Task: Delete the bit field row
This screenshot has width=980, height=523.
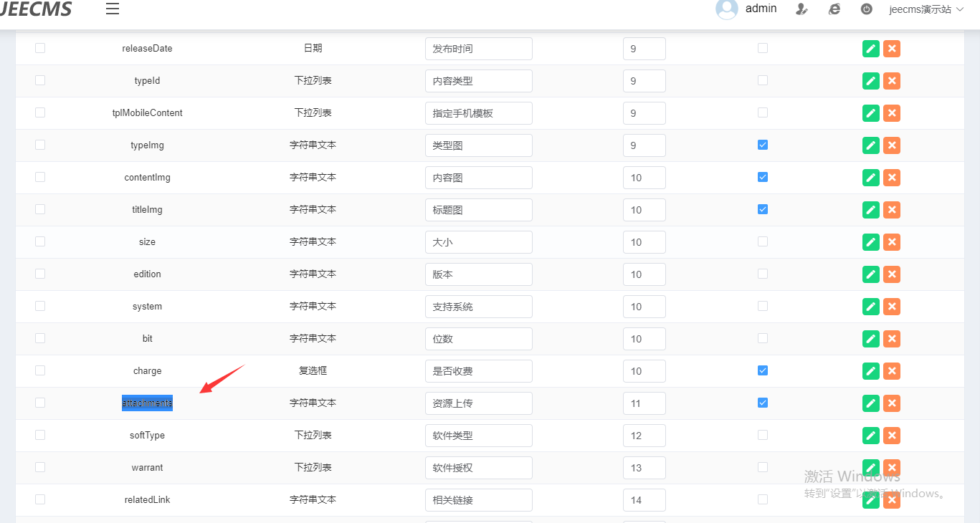Action: pos(892,339)
